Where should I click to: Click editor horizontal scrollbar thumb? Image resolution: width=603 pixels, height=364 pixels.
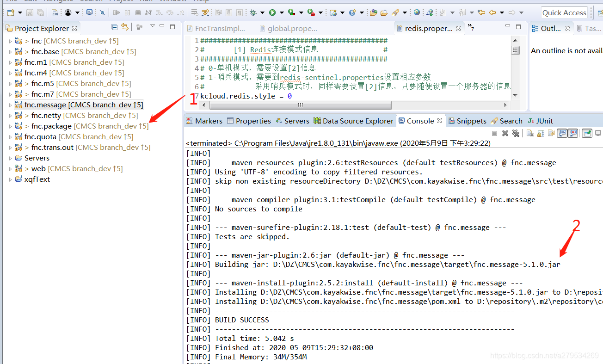301,105
